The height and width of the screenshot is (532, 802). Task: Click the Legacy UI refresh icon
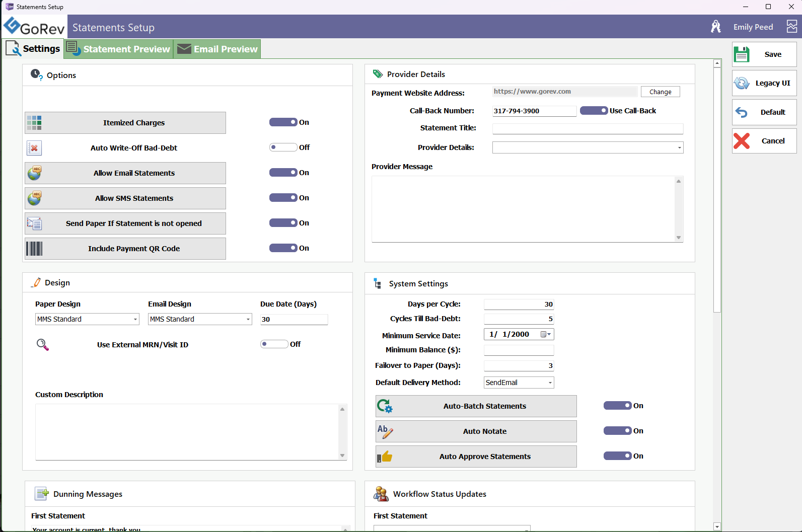[742, 83]
